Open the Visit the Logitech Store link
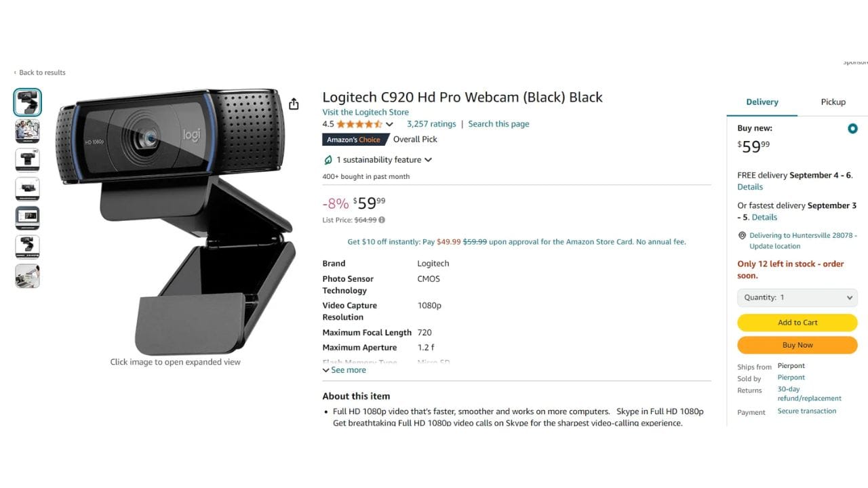Screen dimensions: 868x488 click(x=366, y=112)
